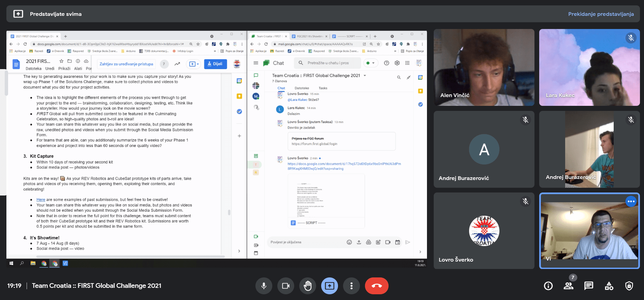Viewport: 644px width, 300px height.
Task: Collapse Docs side panel chevron
Action: (239, 251)
